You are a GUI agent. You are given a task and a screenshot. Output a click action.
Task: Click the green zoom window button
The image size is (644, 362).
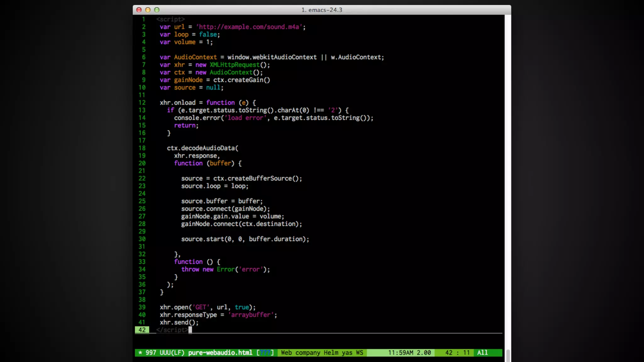[x=157, y=10]
